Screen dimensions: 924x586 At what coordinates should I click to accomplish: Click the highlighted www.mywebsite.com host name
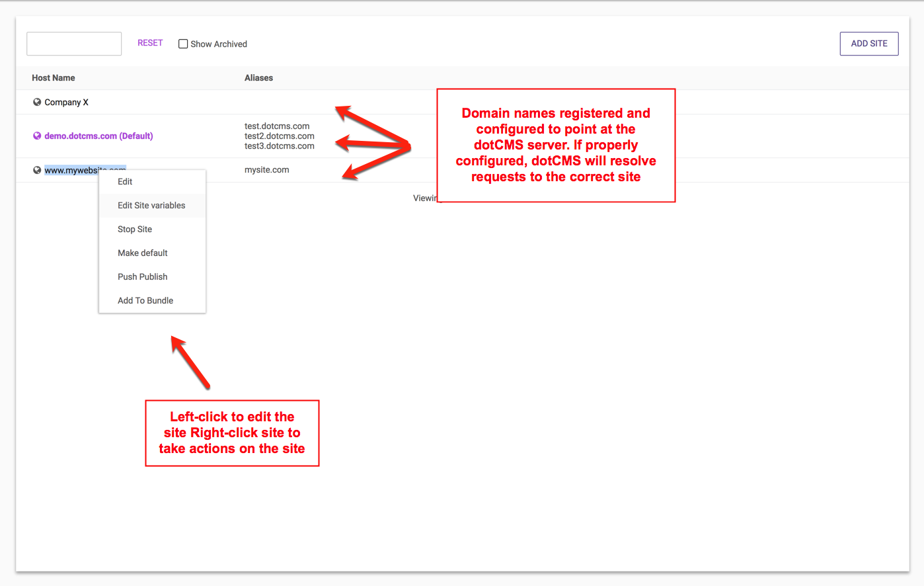click(x=71, y=170)
